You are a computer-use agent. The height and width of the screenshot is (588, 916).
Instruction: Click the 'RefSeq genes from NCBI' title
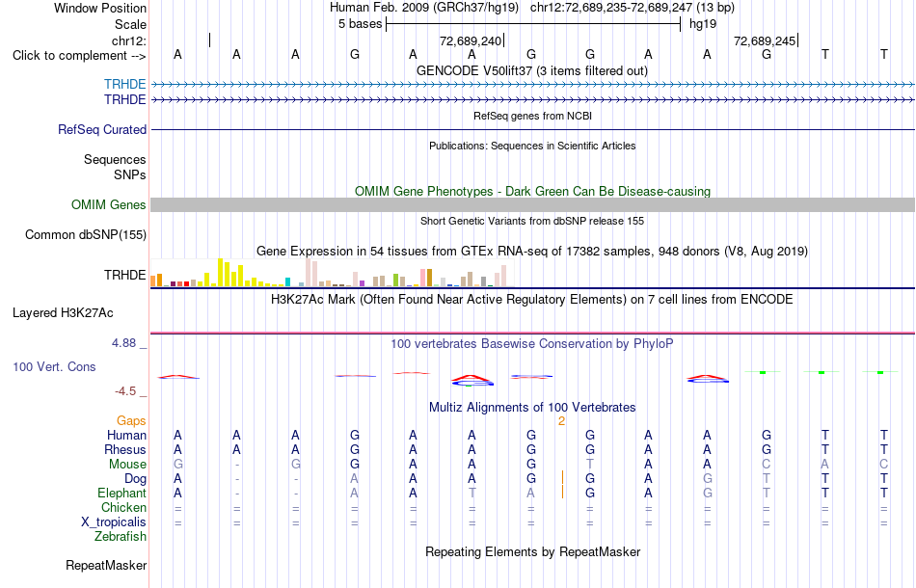tap(533, 116)
